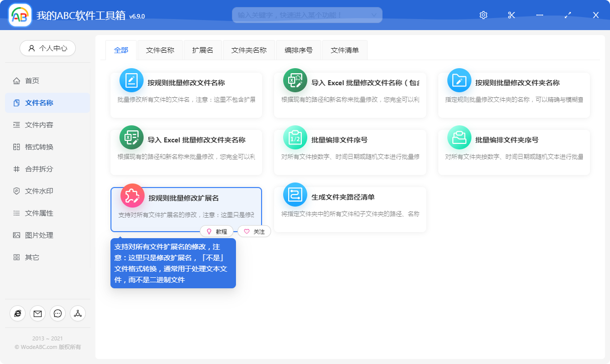Switch to the 文件清单 tab

344,50
